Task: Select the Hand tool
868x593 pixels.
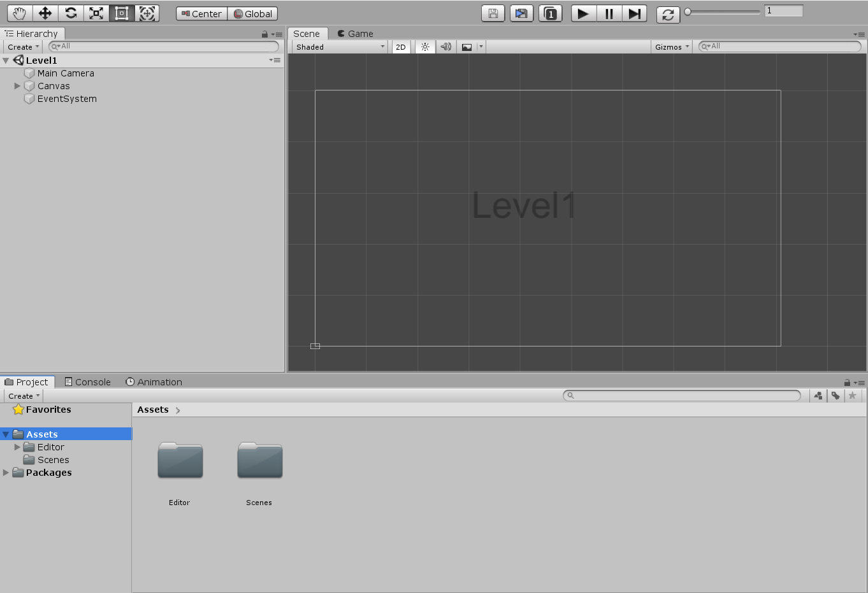Action: point(20,13)
